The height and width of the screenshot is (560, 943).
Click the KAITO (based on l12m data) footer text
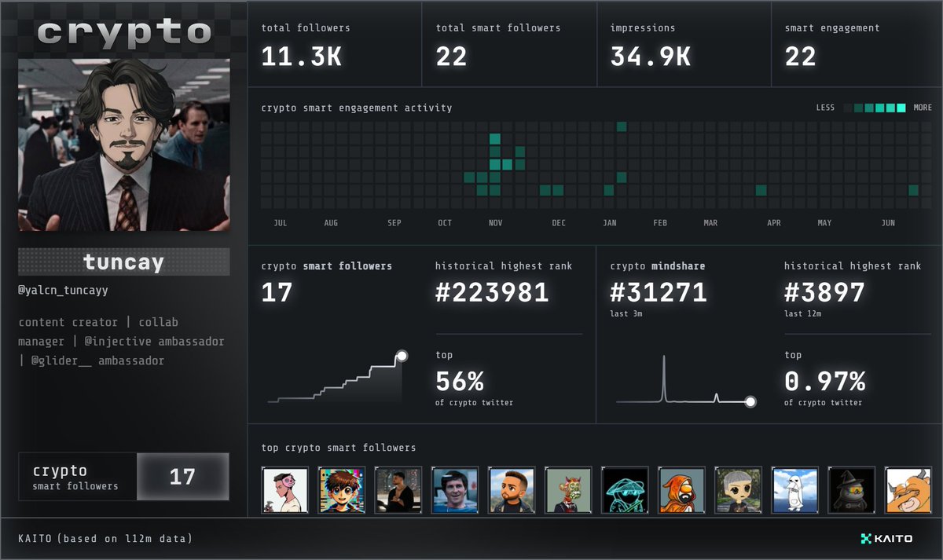pos(105,539)
